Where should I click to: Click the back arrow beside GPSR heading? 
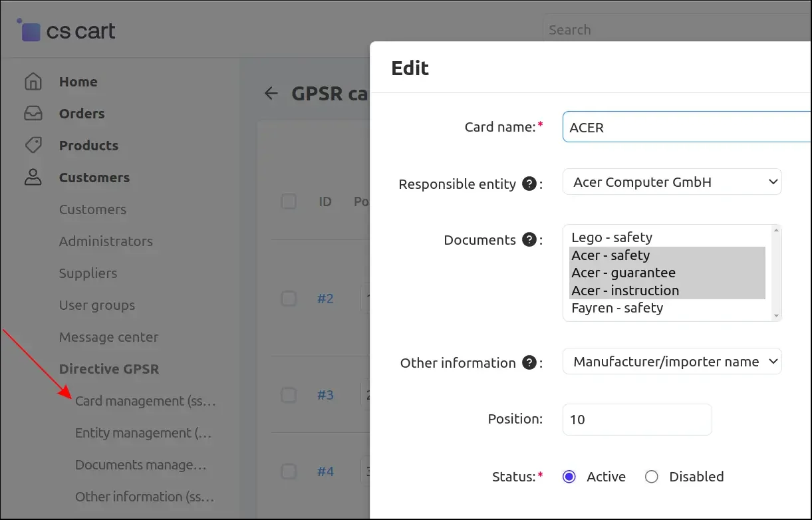(x=271, y=93)
